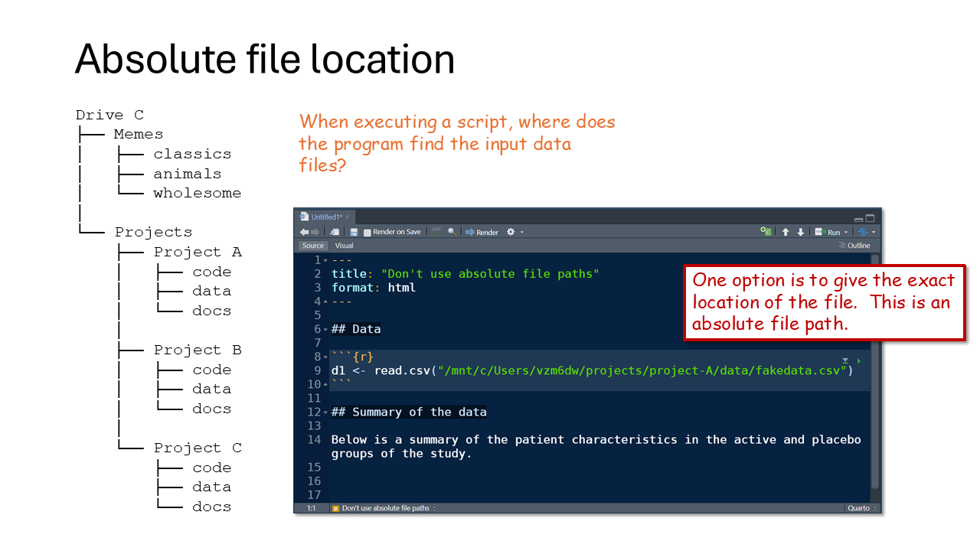Switch editor to Visual mode
Viewport: 980px width, 551px height.
pos(344,246)
